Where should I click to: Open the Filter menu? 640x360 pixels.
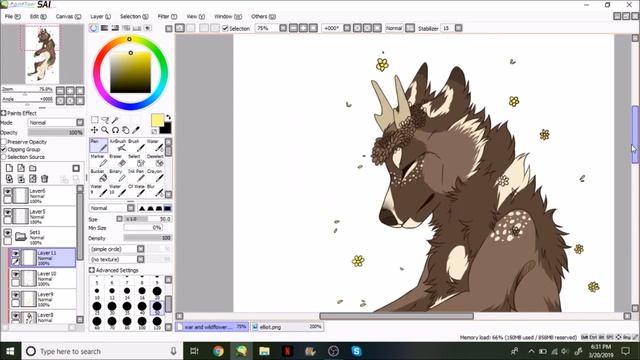tap(167, 16)
